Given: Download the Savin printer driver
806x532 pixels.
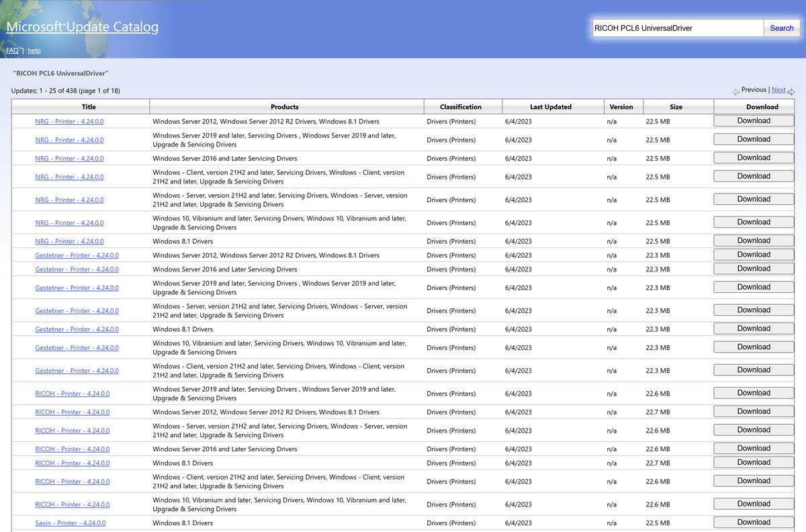Looking at the screenshot, I should 754,522.
